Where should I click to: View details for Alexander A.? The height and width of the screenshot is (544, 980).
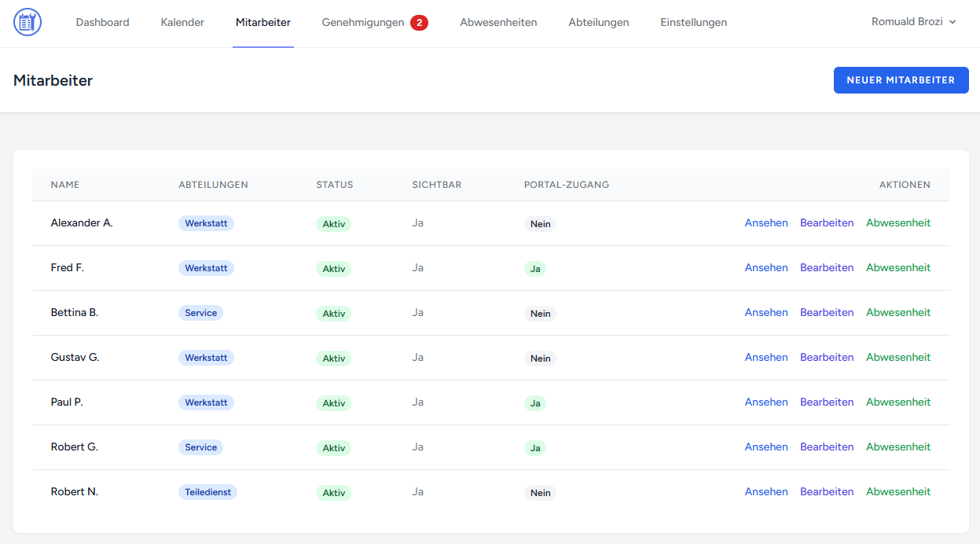coord(765,222)
